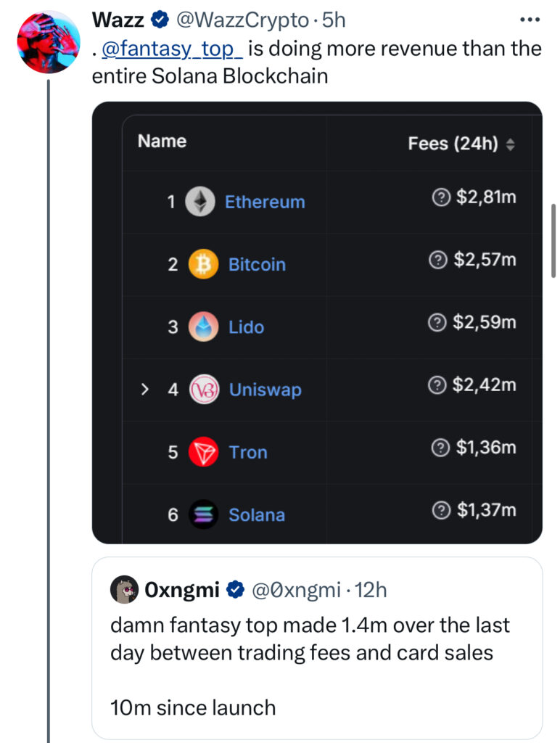Image resolution: width=560 pixels, height=743 pixels.
Task: Click the Uniswap logo icon
Action: (203, 390)
